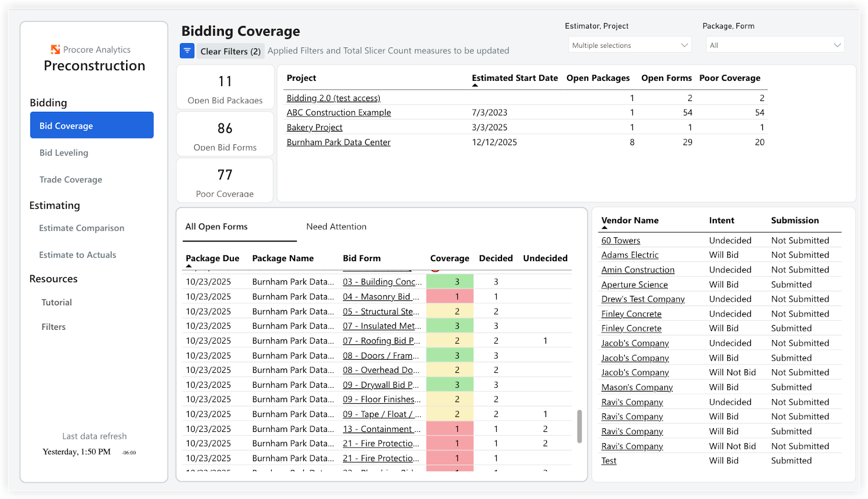Open the Multiple selections chevron
This screenshot has width=868, height=499.
click(685, 45)
